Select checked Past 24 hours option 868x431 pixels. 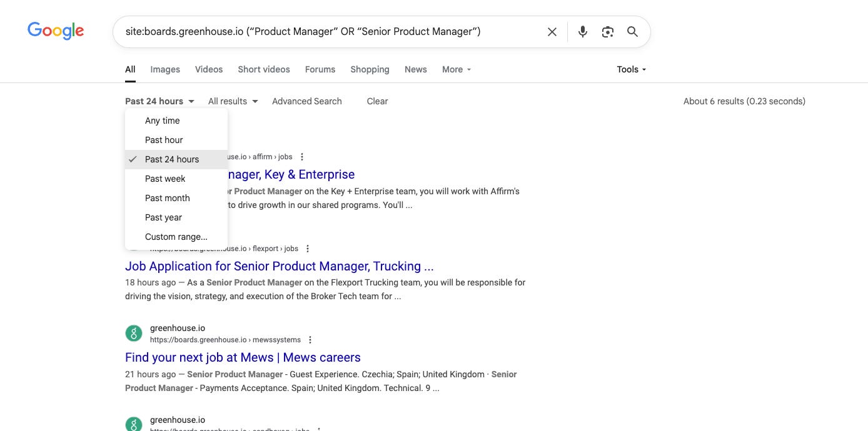coord(176,159)
